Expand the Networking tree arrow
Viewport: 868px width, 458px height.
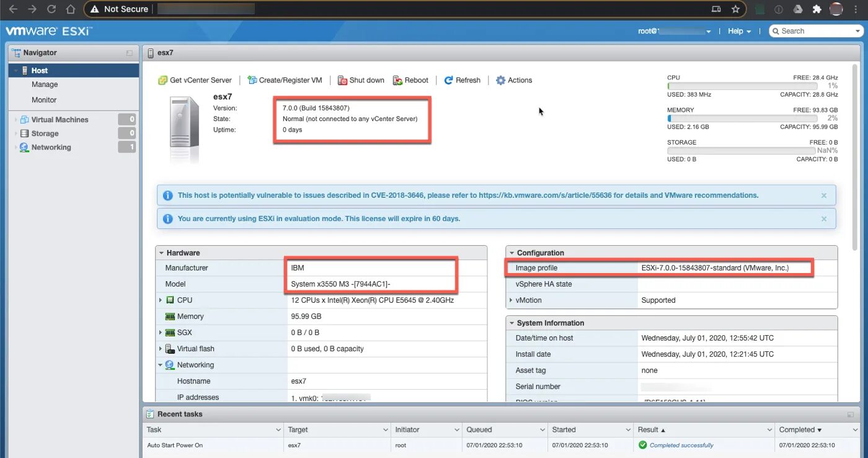click(x=15, y=147)
